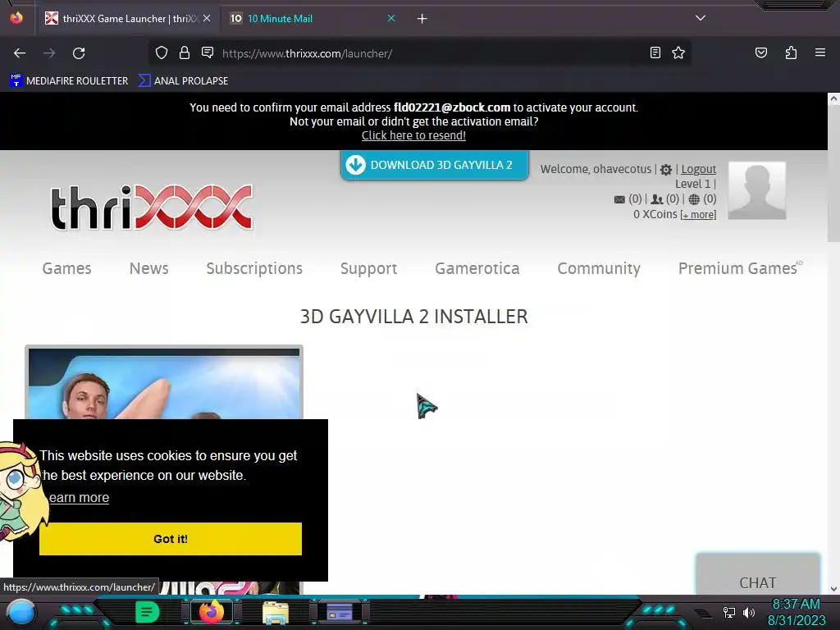The width and height of the screenshot is (840, 630).
Task: Click the volume speaker tray icon
Action: tap(749, 612)
